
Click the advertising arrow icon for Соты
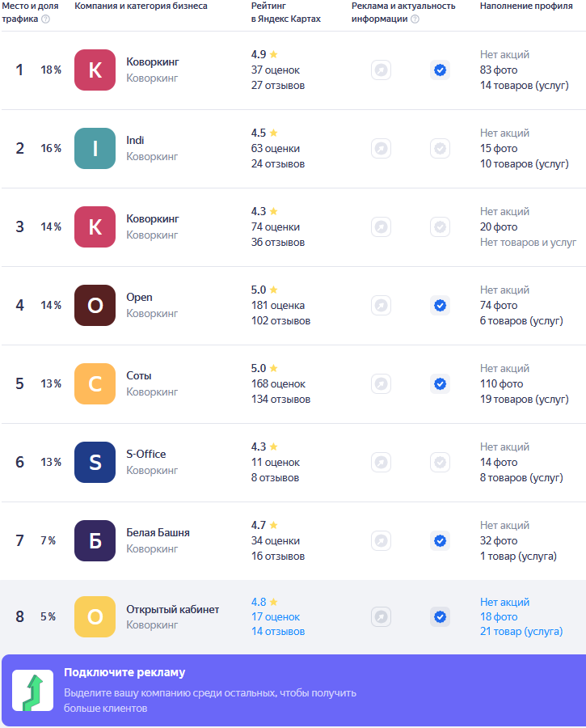(x=381, y=384)
